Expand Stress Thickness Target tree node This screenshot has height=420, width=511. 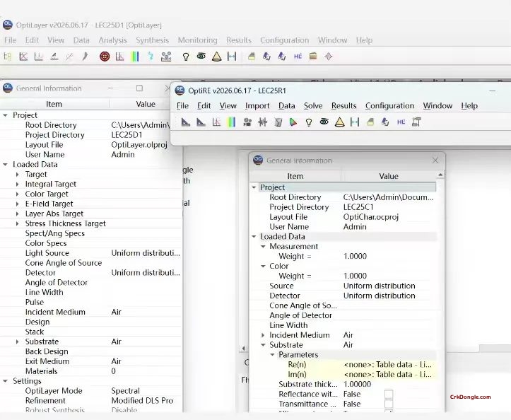pyautogui.click(x=17, y=223)
